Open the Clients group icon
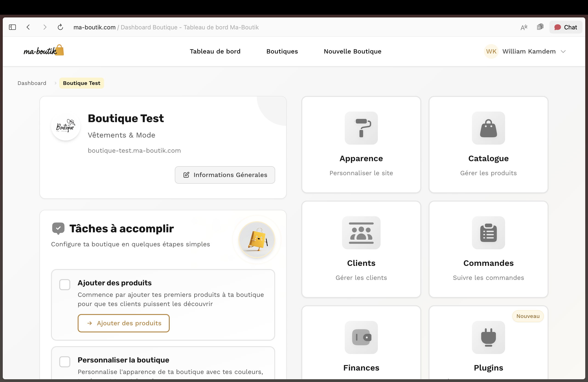 pos(361,233)
